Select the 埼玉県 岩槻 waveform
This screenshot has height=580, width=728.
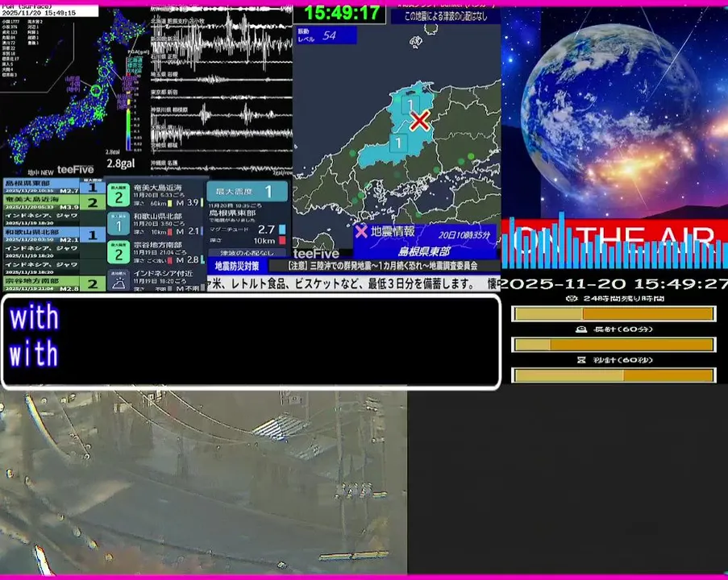click(x=222, y=79)
